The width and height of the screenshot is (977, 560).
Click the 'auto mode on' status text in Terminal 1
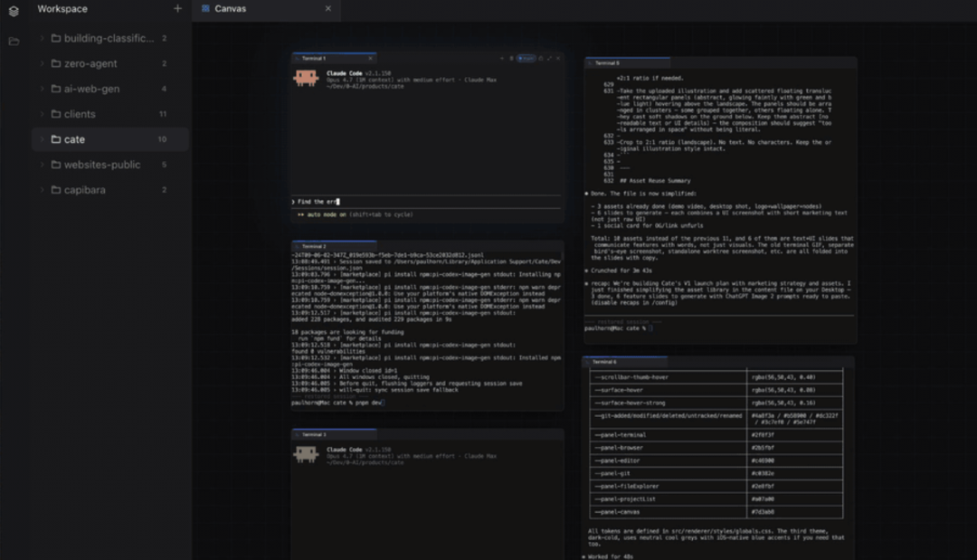click(327, 214)
